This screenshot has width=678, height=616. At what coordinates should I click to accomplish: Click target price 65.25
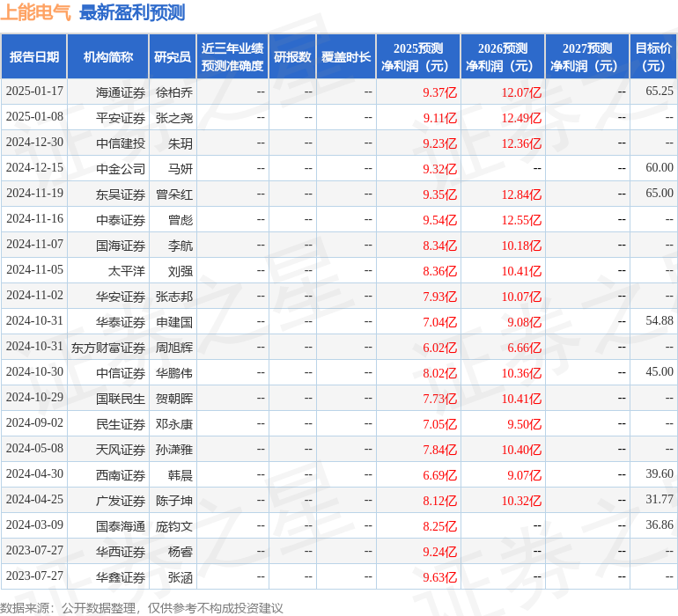point(660,91)
